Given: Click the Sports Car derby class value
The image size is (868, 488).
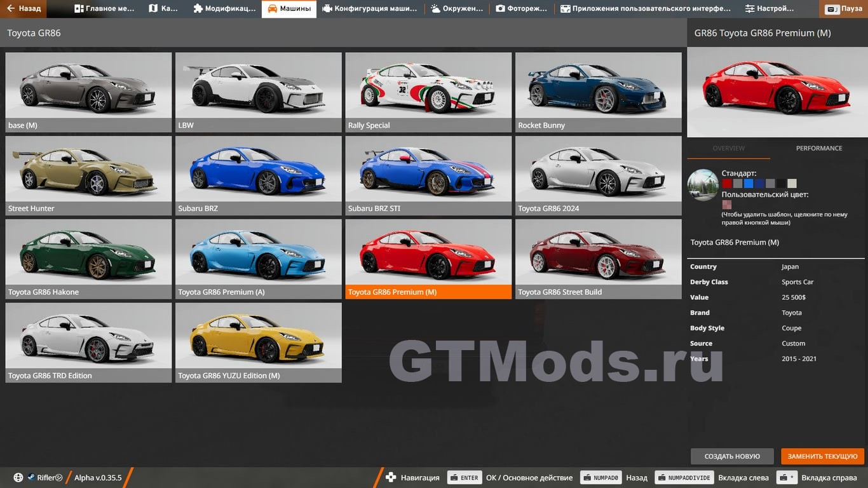Looking at the screenshot, I should pyautogui.click(x=797, y=282).
